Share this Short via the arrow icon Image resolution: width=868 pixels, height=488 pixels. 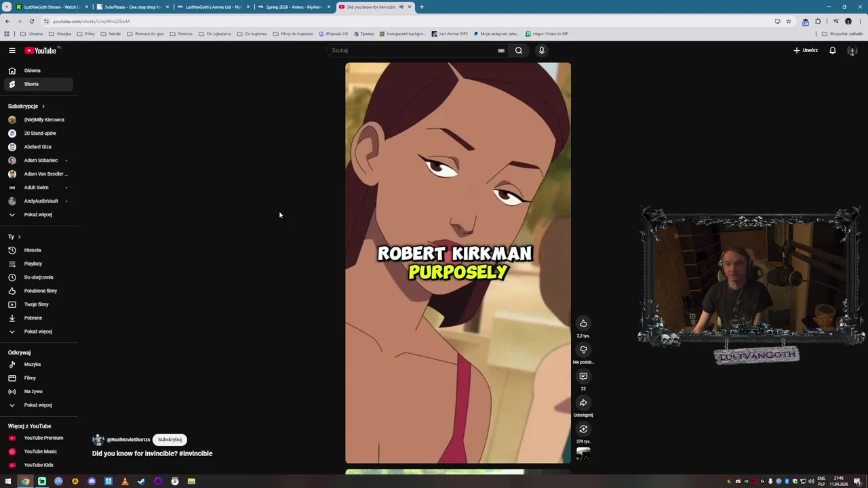point(583,403)
